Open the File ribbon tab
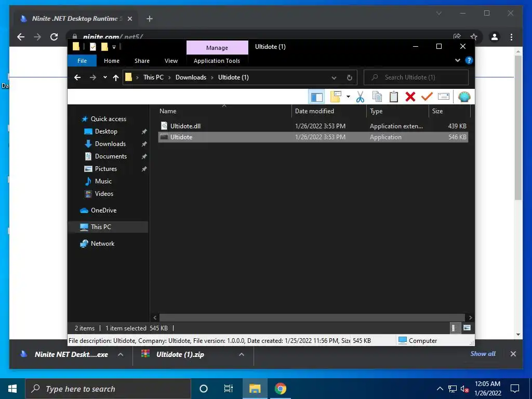Image resolution: width=532 pixels, height=399 pixels. pyautogui.click(x=82, y=61)
